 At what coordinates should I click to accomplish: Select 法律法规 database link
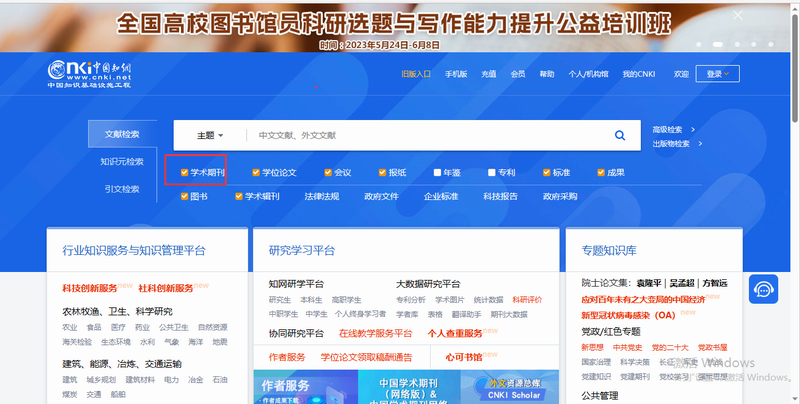pyautogui.click(x=322, y=196)
